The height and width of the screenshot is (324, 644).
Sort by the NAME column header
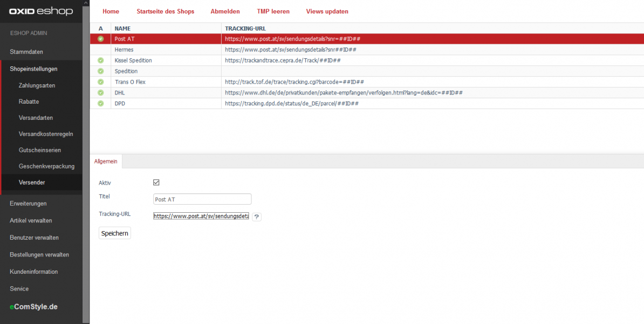tap(122, 29)
